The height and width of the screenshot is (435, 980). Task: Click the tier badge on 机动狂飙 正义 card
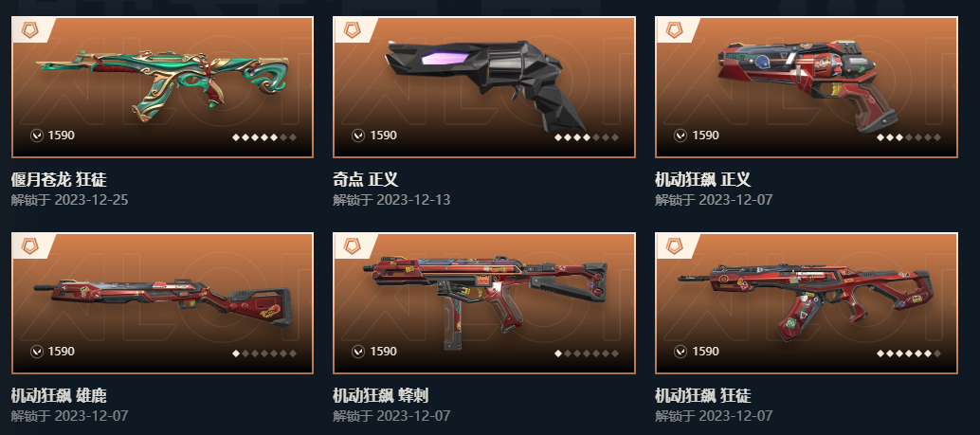point(674,30)
